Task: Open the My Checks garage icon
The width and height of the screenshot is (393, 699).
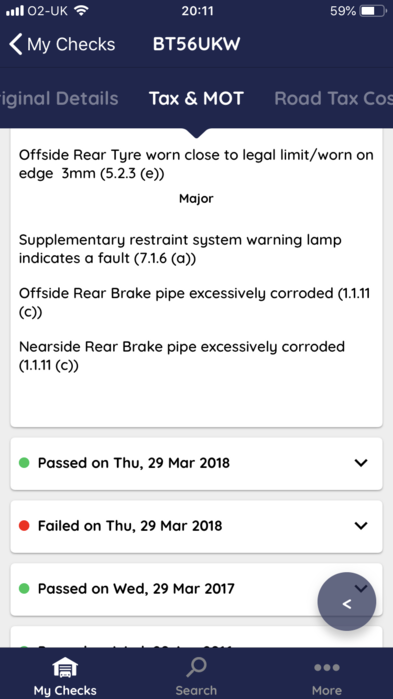Action: click(x=65, y=669)
